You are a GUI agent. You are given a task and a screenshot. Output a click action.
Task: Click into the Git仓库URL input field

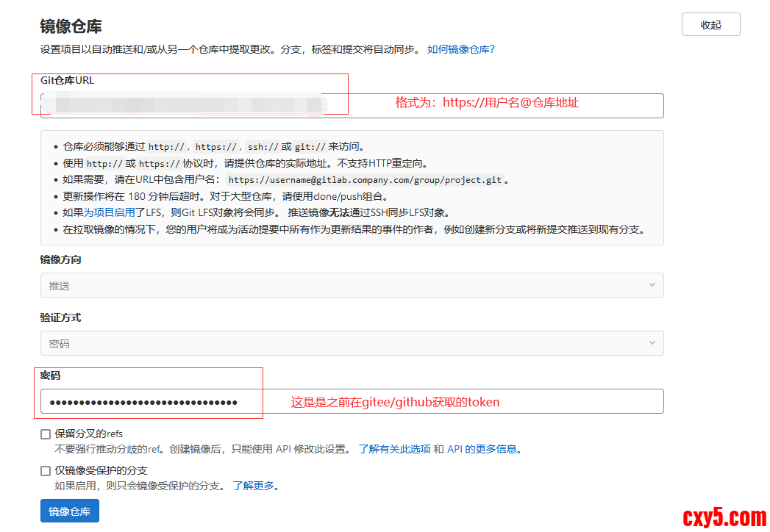[x=352, y=105]
